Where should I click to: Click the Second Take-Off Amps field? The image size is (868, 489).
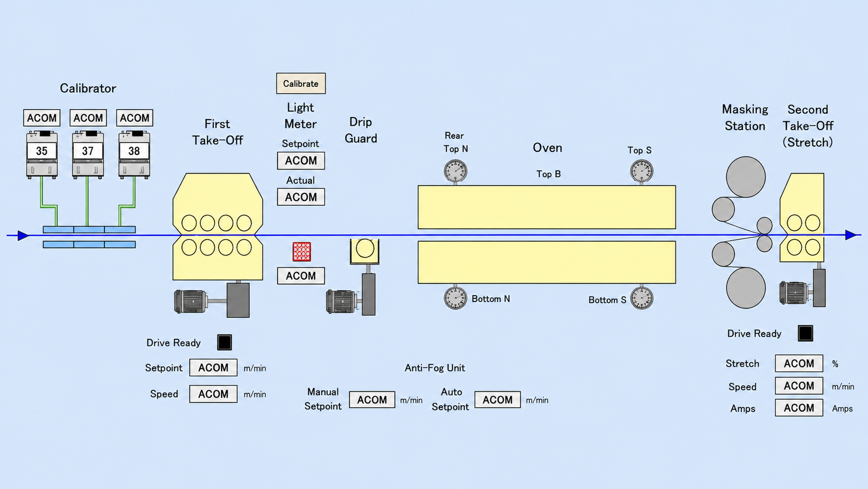coord(799,408)
